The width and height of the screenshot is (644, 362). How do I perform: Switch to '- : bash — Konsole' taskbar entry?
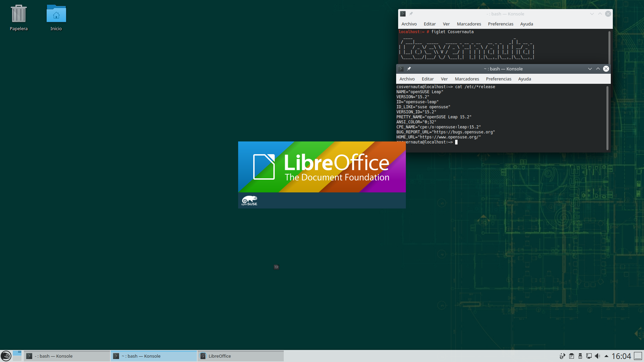pos(67,356)
